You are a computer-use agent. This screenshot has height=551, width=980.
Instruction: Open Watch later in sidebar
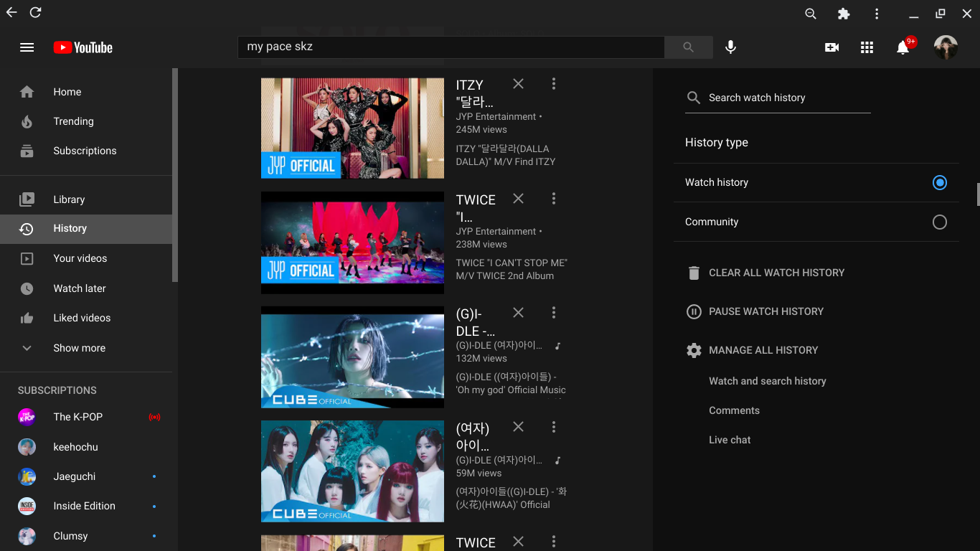coord(86,288)
